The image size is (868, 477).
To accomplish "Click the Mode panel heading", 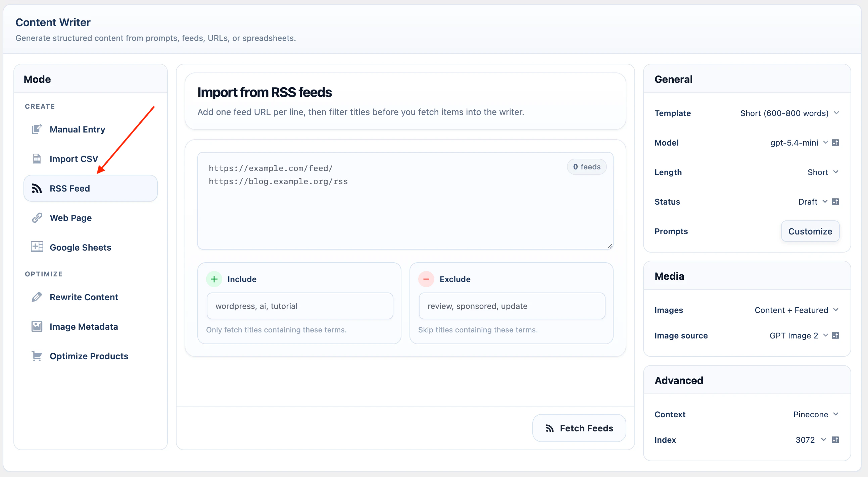I will pos(37,79).
